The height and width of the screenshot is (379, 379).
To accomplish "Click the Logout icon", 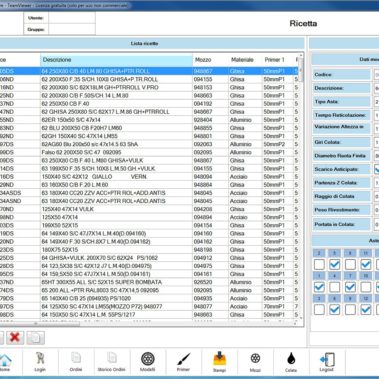I will [327, 362].
